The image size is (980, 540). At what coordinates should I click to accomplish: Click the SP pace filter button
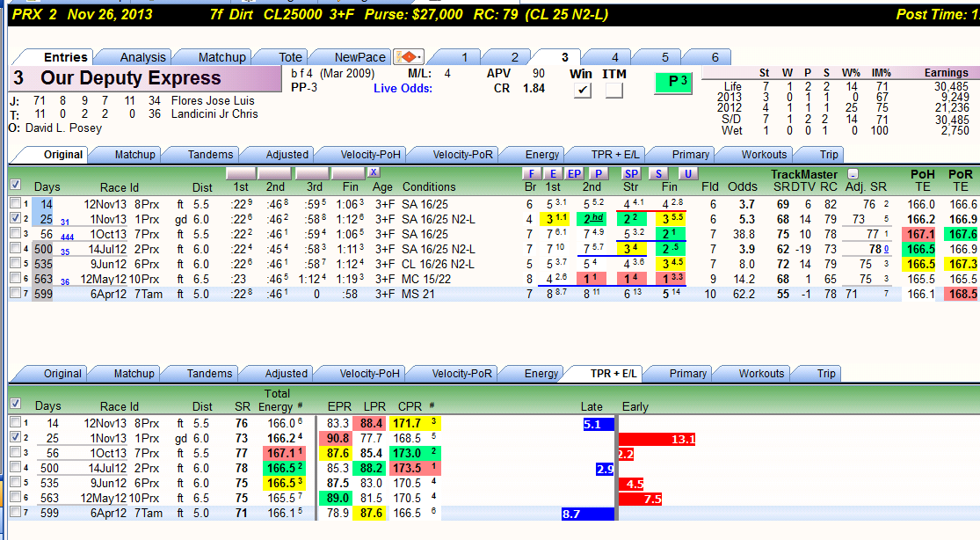point(631,173)
